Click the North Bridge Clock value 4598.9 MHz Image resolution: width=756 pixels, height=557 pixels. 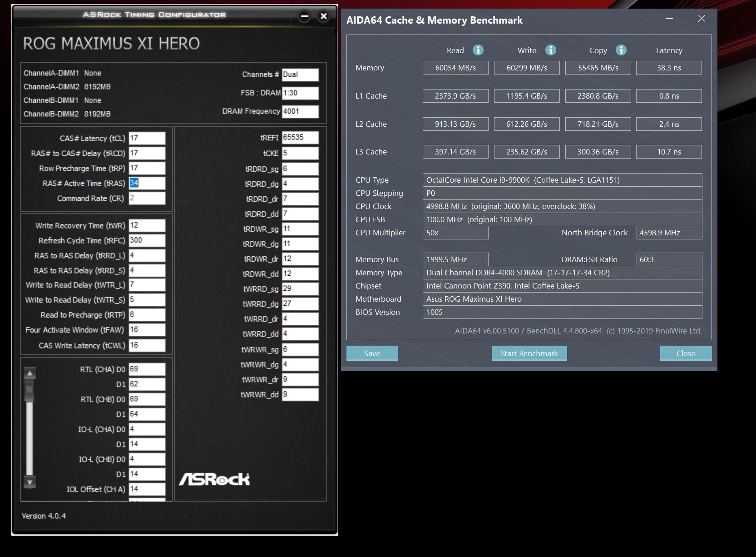[669, 233]
